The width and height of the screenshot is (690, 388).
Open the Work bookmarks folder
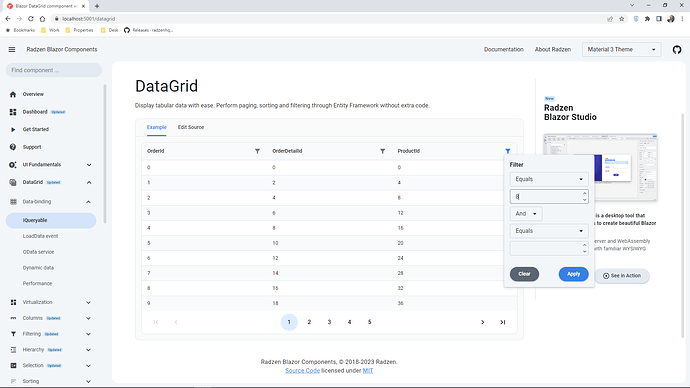click(x=50, y=30)
